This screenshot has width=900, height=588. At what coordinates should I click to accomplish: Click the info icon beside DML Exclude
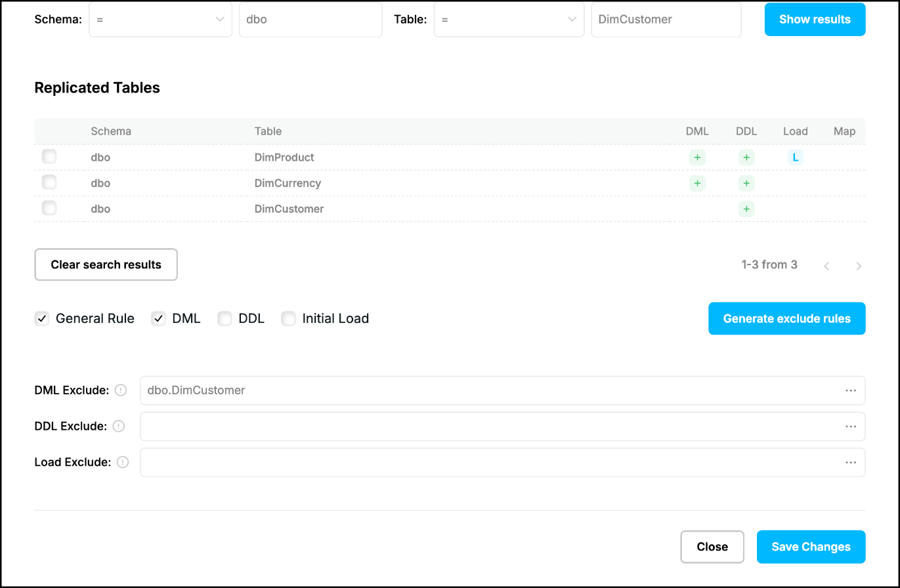click(120, 390)
